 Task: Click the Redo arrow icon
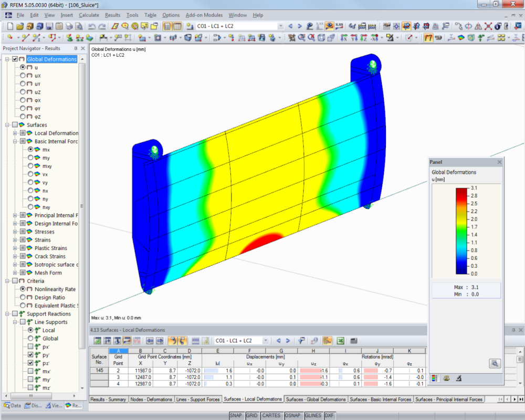pos(101,26)
